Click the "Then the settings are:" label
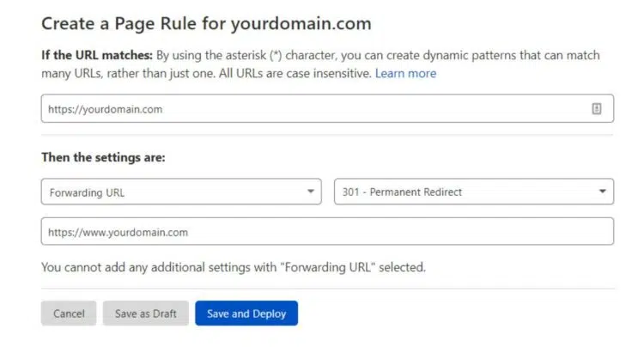Screen dimensions: 644x347 point(103,158)
